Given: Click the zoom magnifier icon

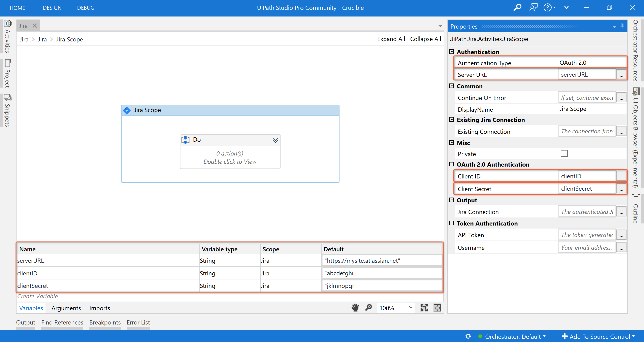Looking at the screenshot, I should [x=368, y=308].
